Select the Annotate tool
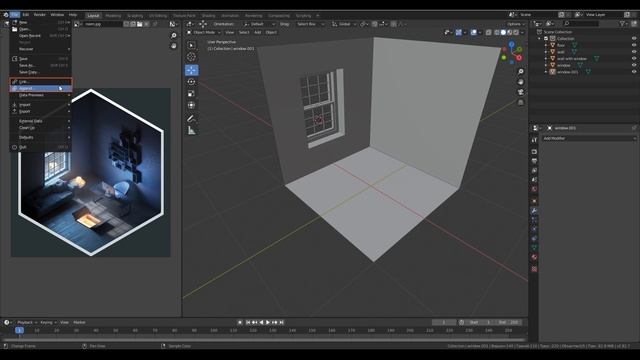640x360 pixels. tap(191, 119)
